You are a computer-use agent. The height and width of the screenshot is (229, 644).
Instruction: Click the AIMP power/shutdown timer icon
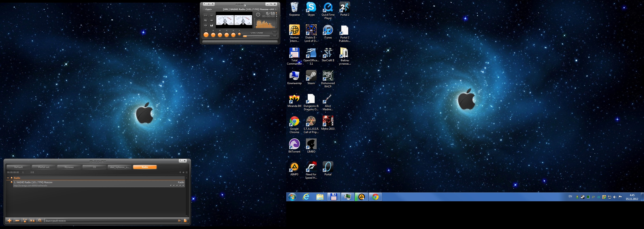click(258, 15)
